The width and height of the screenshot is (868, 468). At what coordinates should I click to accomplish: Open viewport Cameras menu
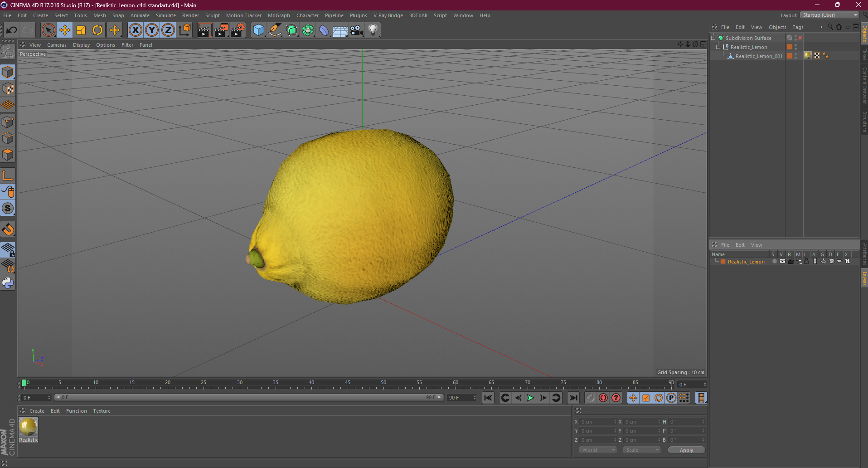[x=57, y=45]
